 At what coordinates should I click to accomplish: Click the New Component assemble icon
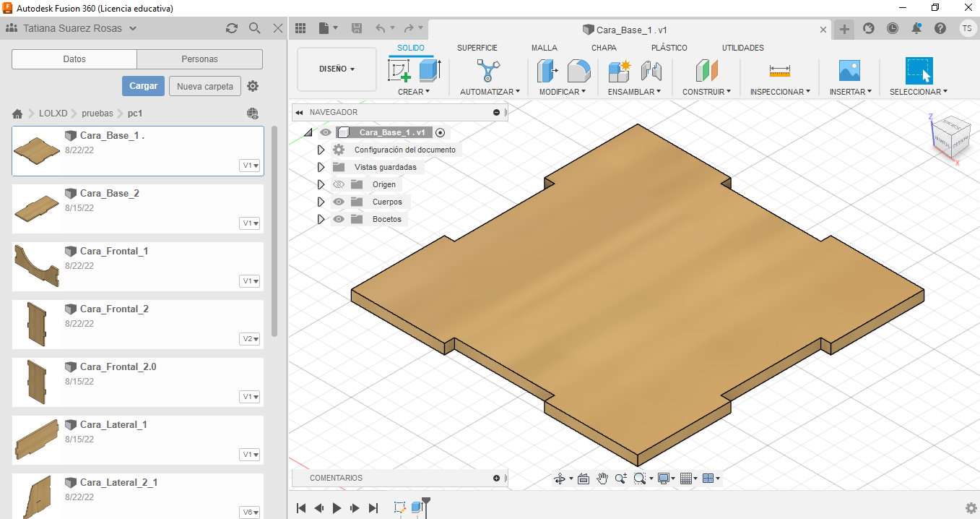pos(620,71)
